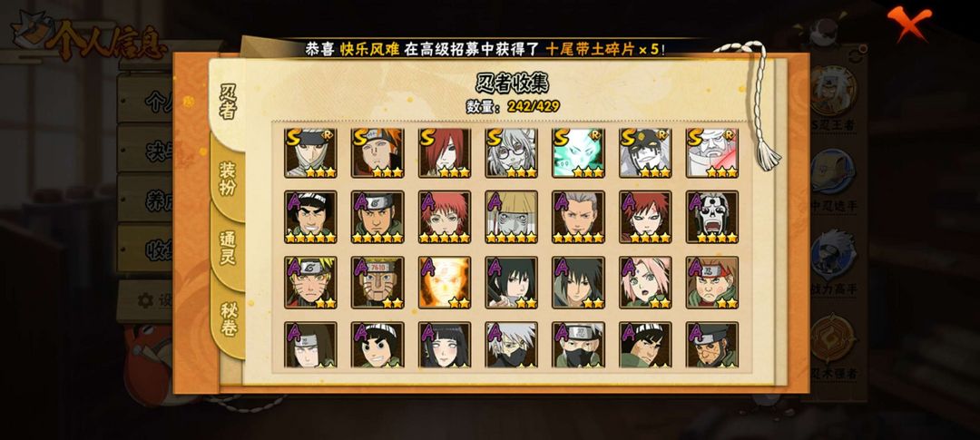
Task: Close the panel with the orange X
Action: pyautogui.click(x=909, y=22)
